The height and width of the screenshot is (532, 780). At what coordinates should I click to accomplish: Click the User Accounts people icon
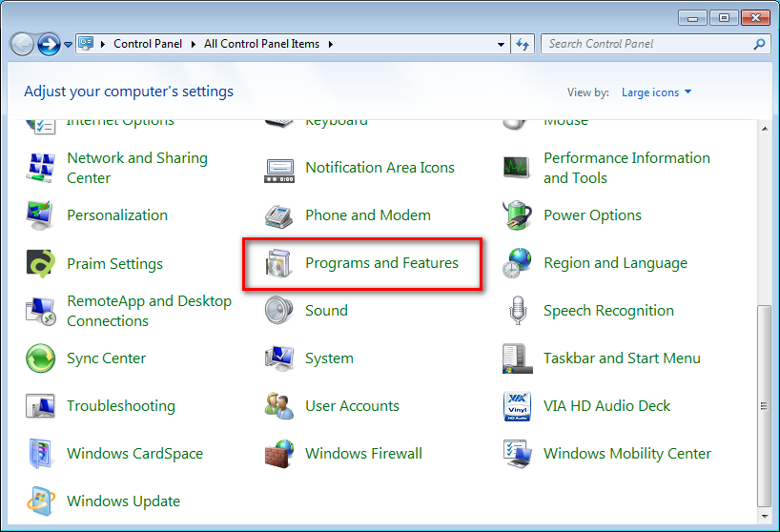point(279,406)
